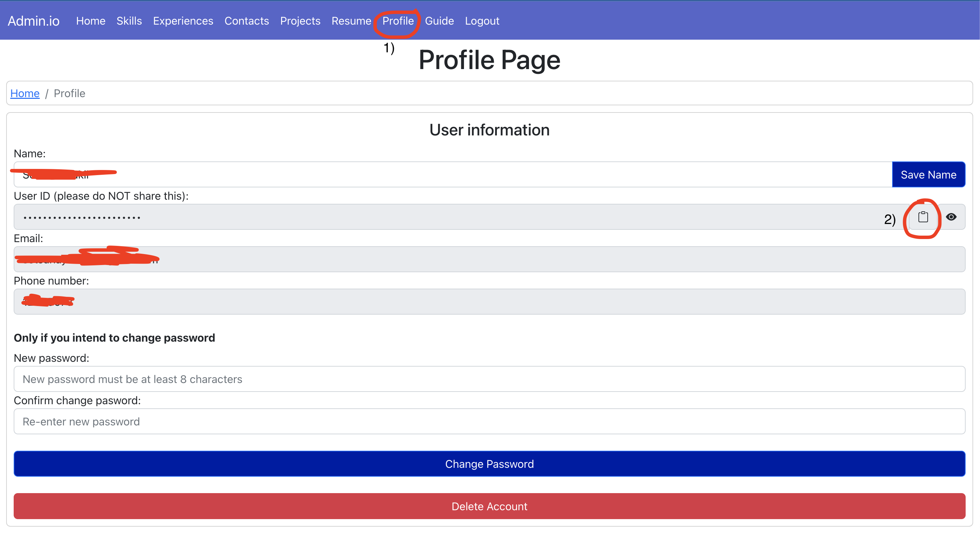
Task: Click the Change Password button
Action: click(x=489, y=464)
